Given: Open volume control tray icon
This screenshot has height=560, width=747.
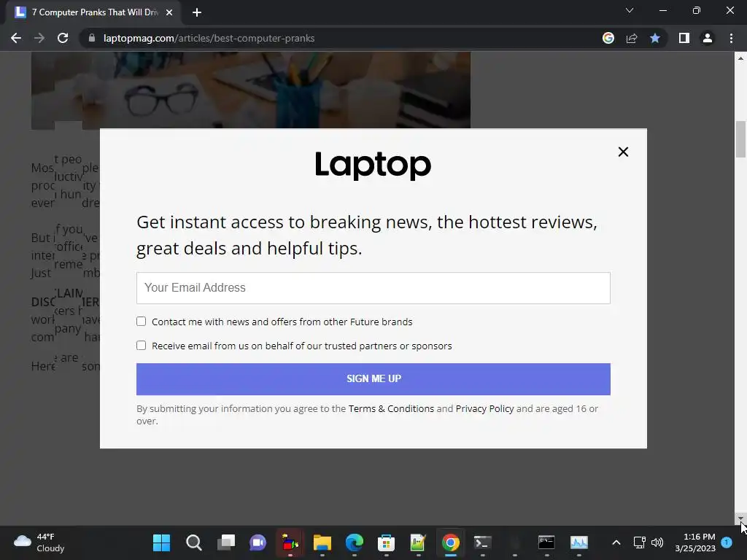Looking at the screenshot, I should point(657,542).
